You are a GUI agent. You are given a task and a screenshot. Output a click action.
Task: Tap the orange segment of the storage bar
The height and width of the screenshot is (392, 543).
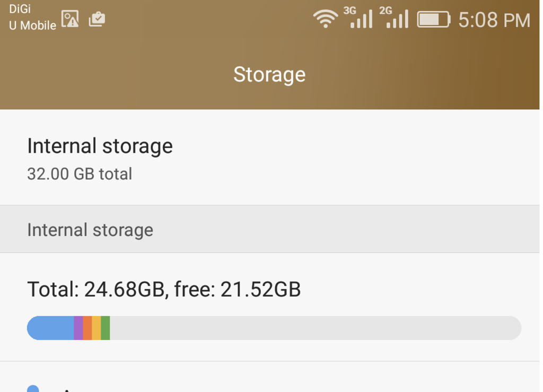[87, 328]
